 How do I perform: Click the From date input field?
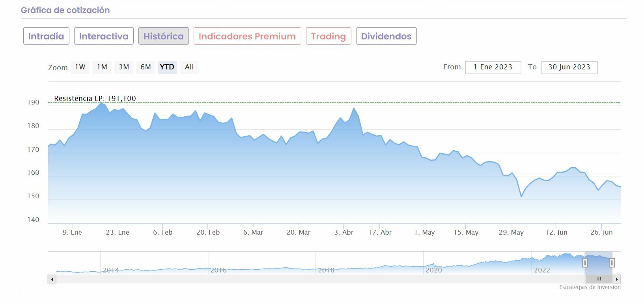click(x=493, y=67)
